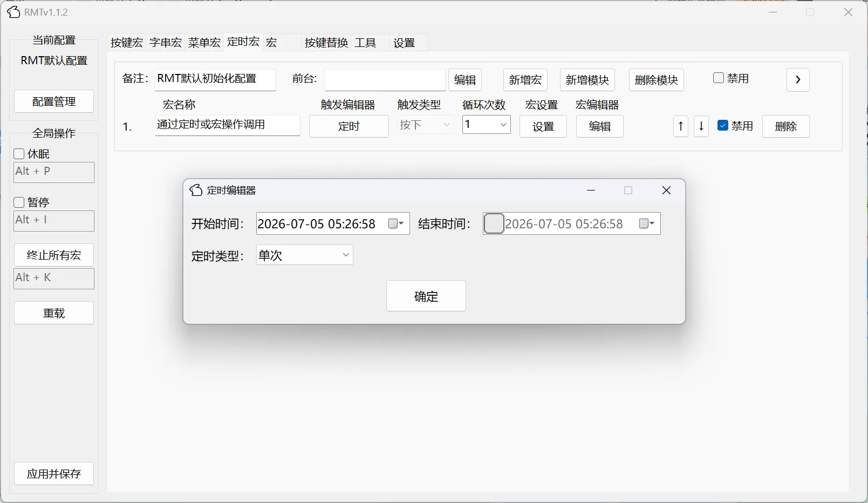
Task: Click Alt + I hotkey field
Action: coord(54,221)
